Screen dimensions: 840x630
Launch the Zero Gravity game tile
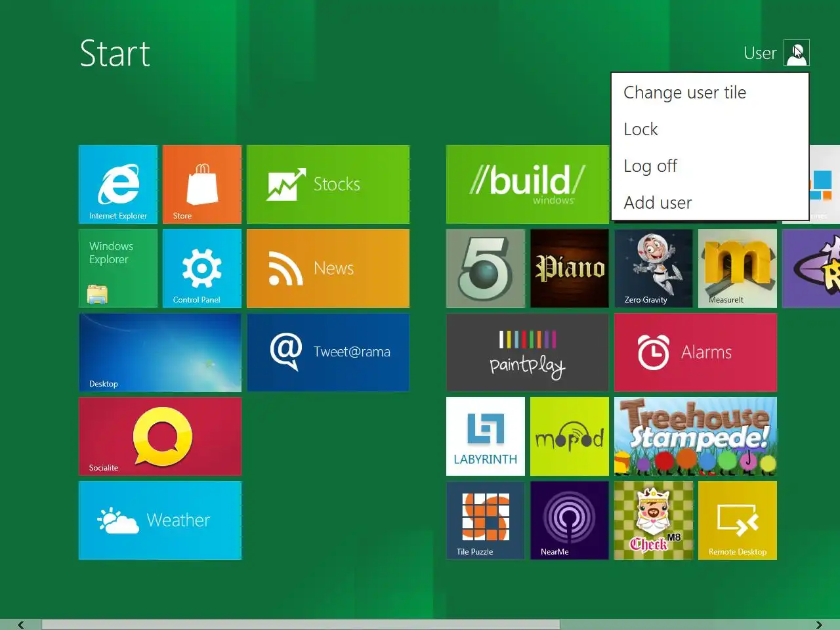pyautogui.click(x=654, y=268)
